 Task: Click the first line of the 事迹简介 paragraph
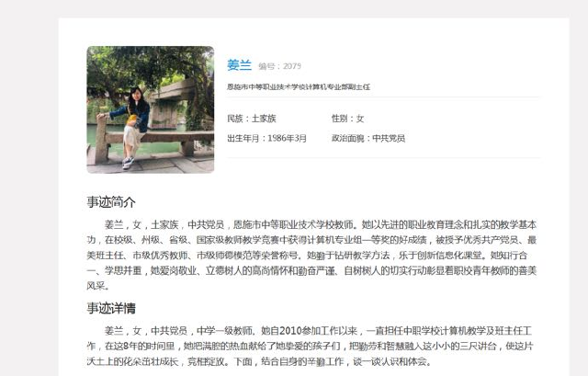tap(321, 225)
